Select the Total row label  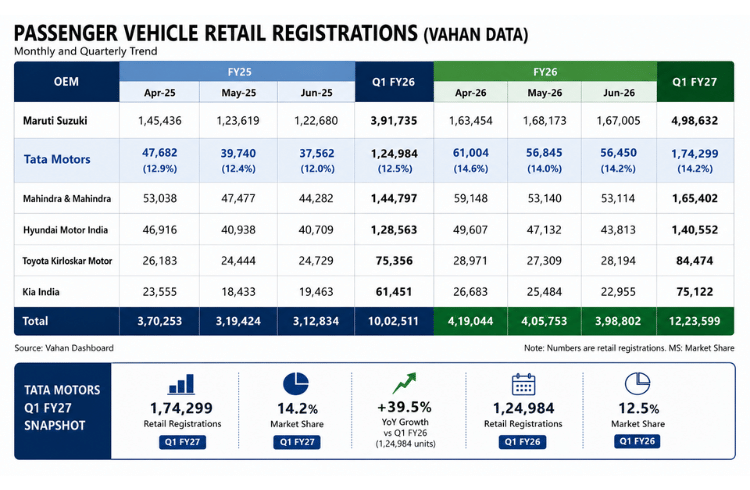(x=35, y=321)
